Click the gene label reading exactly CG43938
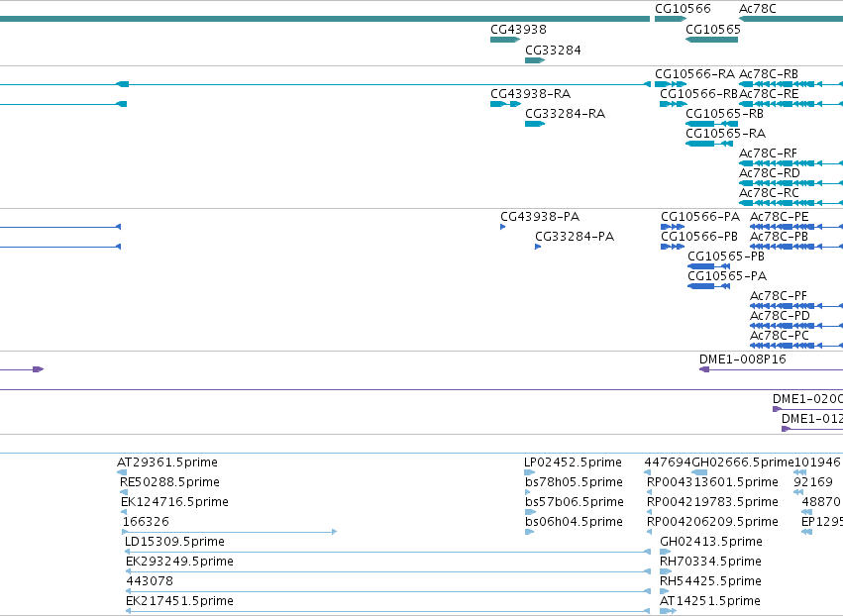The width and height of the screenshot is (843, 616). pyautogui.click(x=518, y=30)
